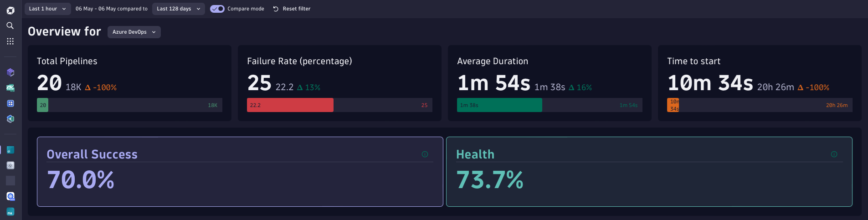This screenshot has width=868, height=220.
Task: Click the '10m 34s' Time to start value
Action: (x=710, y=83)
